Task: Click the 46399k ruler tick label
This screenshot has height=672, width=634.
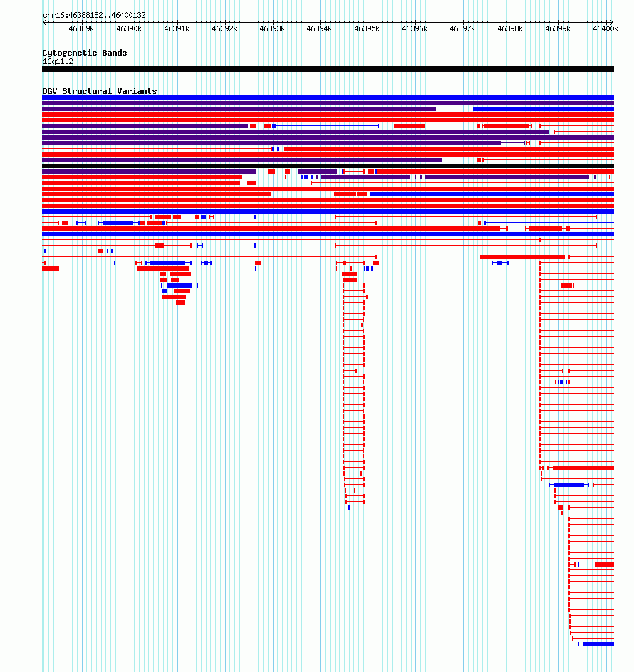Action: tap(558, 28)
